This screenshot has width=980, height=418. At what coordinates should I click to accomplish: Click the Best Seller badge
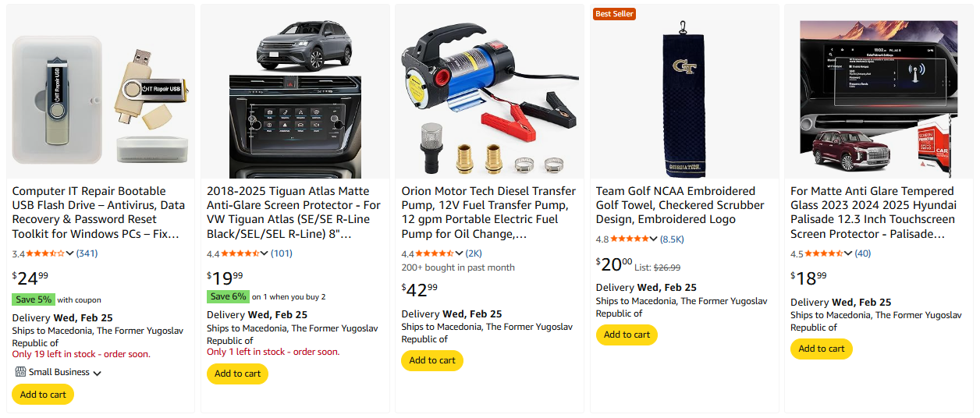(615, 14)
